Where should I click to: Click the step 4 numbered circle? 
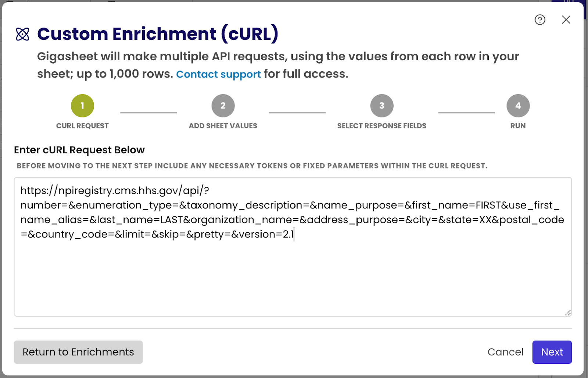coord(518,106)
